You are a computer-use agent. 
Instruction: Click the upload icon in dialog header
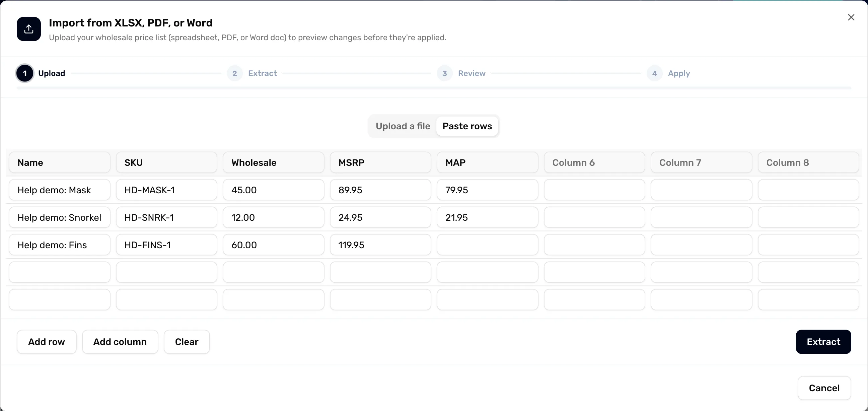click(x=29, y=29)
